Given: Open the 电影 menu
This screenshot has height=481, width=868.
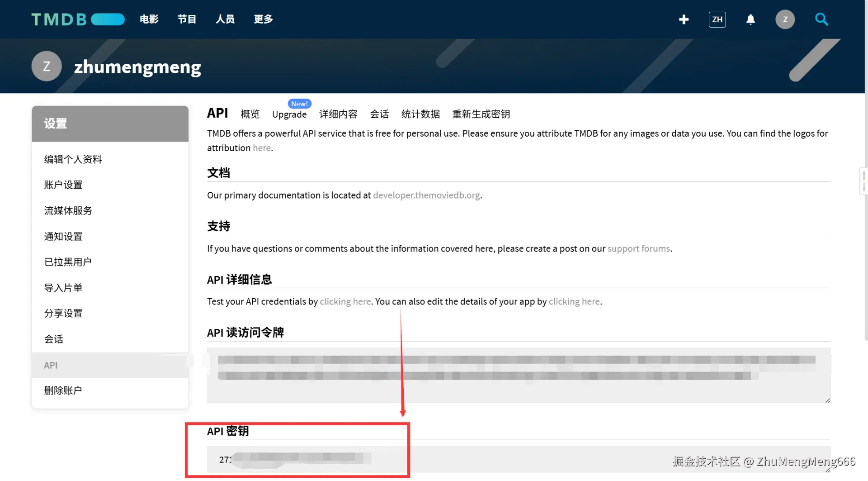Looking at the screenshot, I should 149,19.
